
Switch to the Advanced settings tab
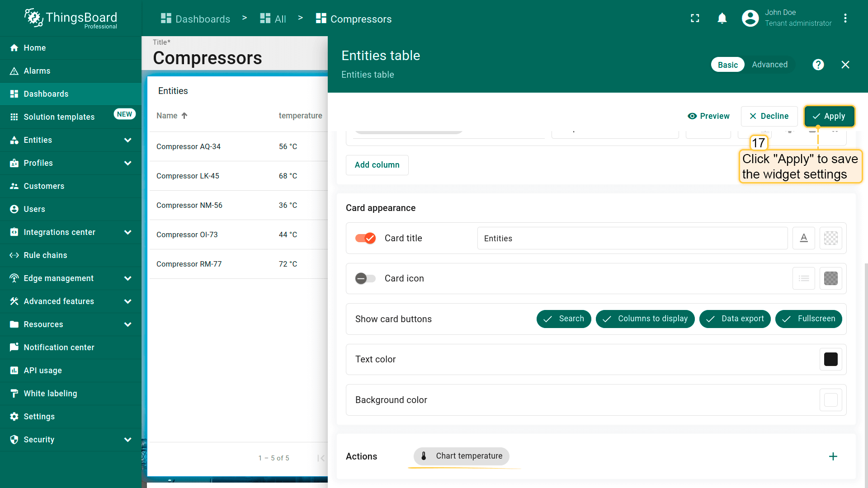769,65
